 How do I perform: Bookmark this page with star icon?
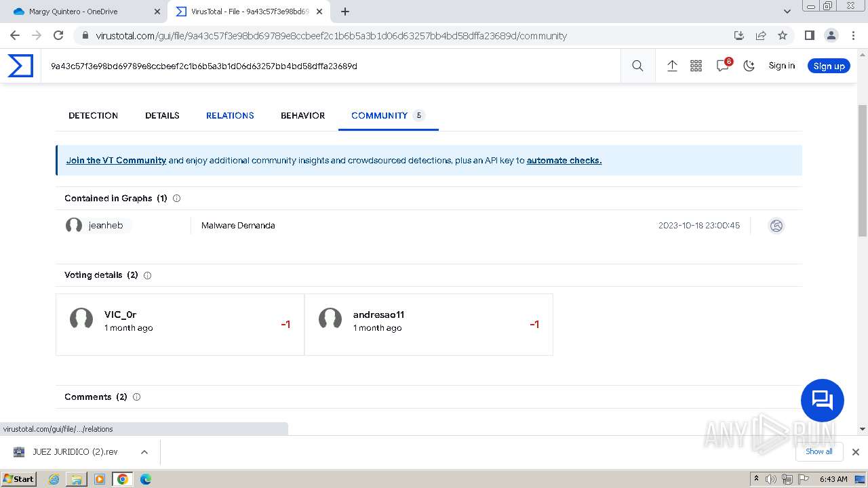tap(783, 35)
